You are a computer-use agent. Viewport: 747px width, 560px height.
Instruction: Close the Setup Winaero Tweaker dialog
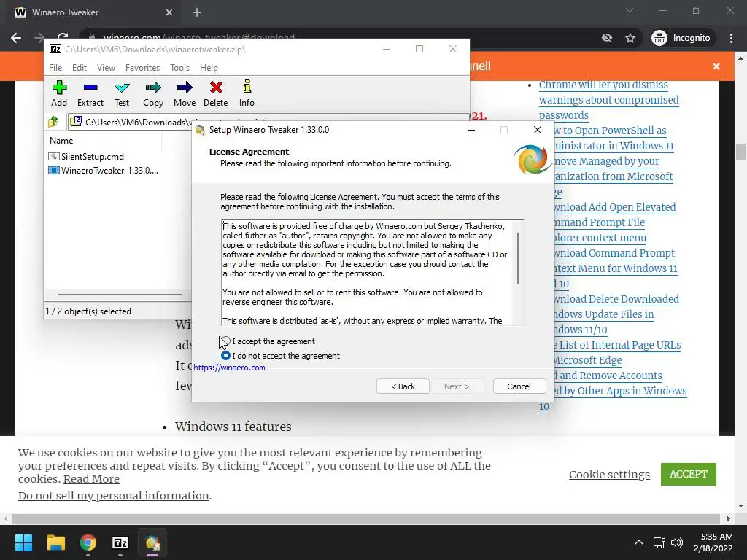point(538,130)
